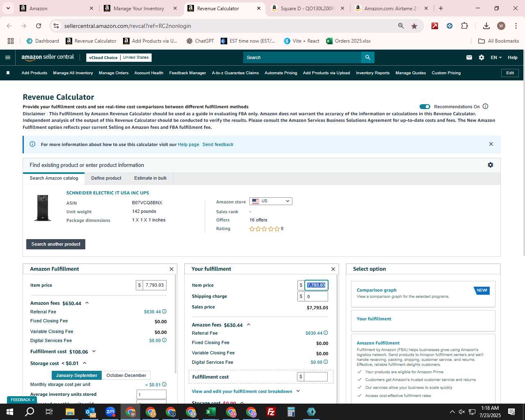Screen dimensions: 525x420
Task: Open the Zoom app in taskbar
Action: (x=110, y=412)
